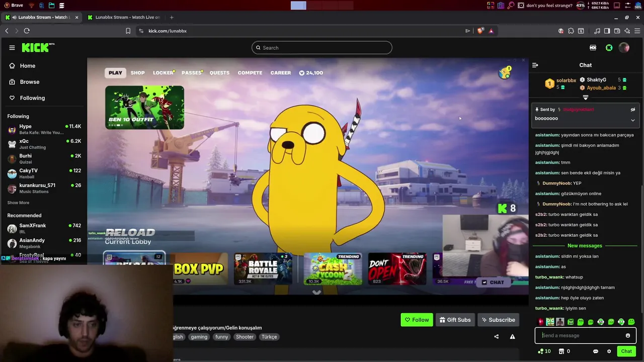Open a new browser tab
The width and height of the screenshot is (644, 362).
(x=172, y=17)
